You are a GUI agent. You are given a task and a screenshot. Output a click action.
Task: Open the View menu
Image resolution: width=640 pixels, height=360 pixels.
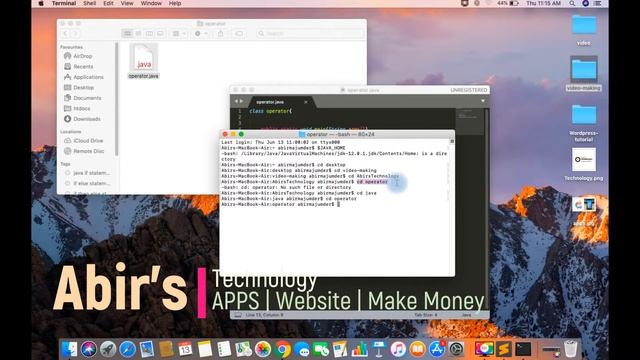point(127,3)
